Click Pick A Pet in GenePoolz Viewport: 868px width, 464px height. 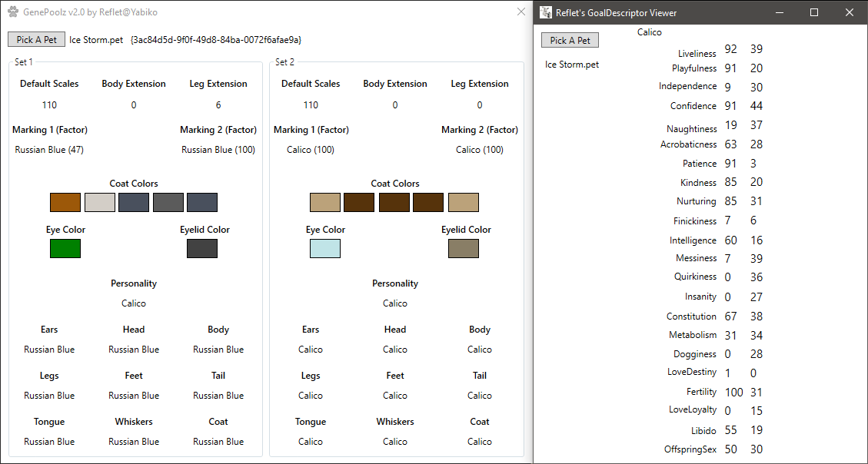tap(37, 39)
